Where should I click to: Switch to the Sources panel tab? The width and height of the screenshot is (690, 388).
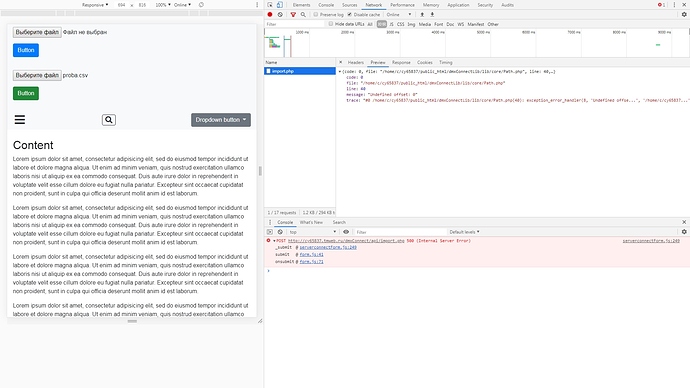click(x=350, y=5)
